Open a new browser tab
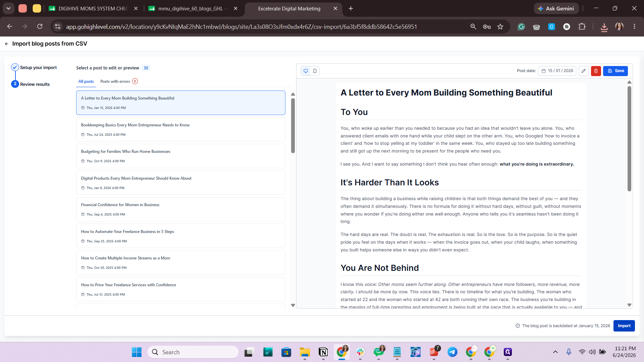644x362 pixels. point(351,9)
